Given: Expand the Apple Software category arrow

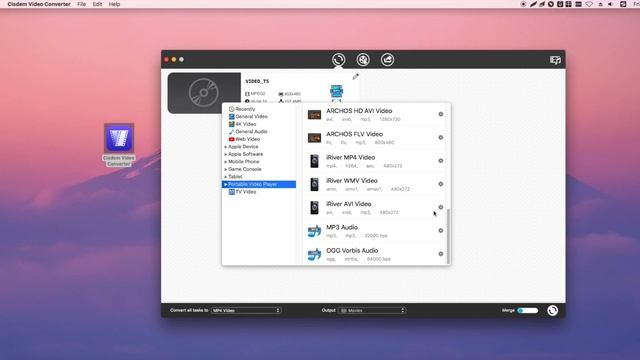Looking at the screenshot, I should pyautogui.click(x=225, y=154).
